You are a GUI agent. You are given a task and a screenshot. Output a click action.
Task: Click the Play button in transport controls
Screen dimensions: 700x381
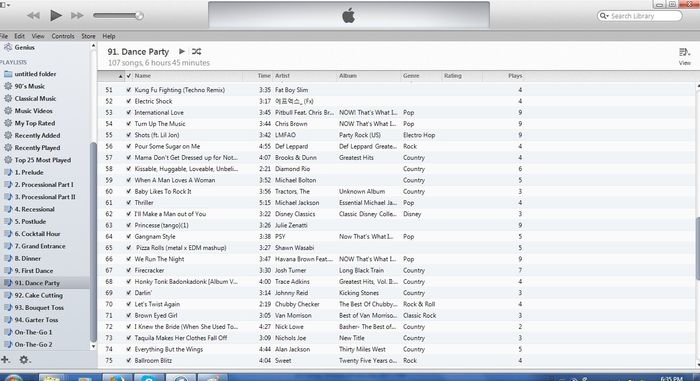click(x=56, y=16)
